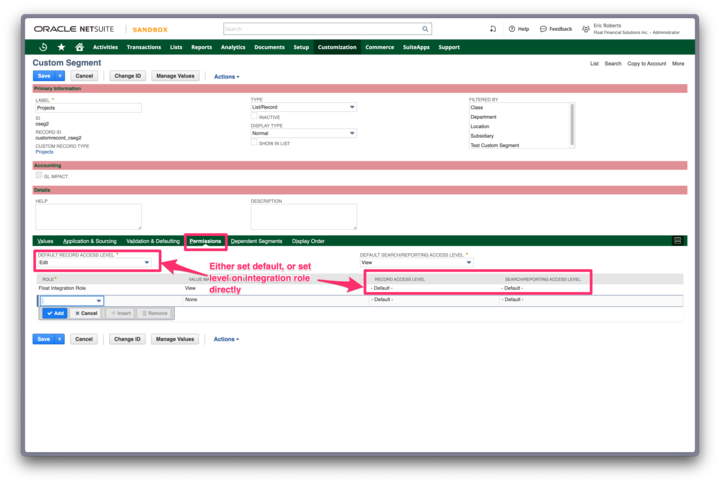Enable the Show In List checkbox
This screenshot has width=720, height=484.
click(255, 143)
